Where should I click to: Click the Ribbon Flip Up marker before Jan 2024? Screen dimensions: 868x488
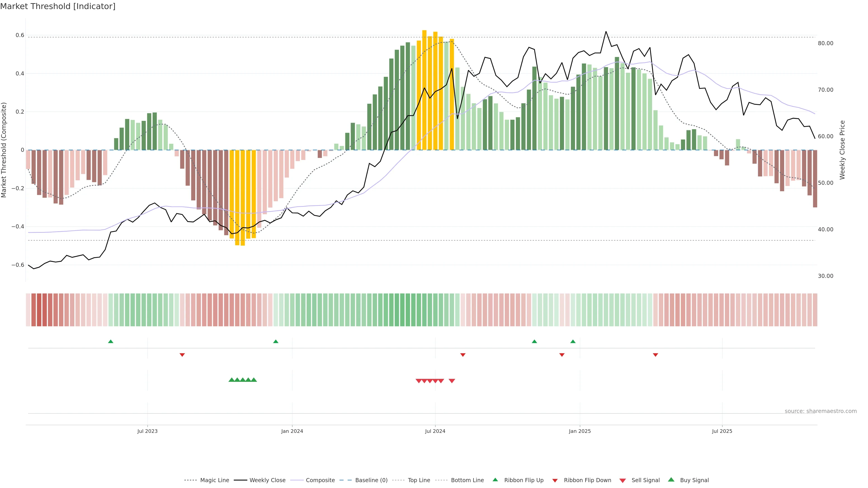[276, 342]
